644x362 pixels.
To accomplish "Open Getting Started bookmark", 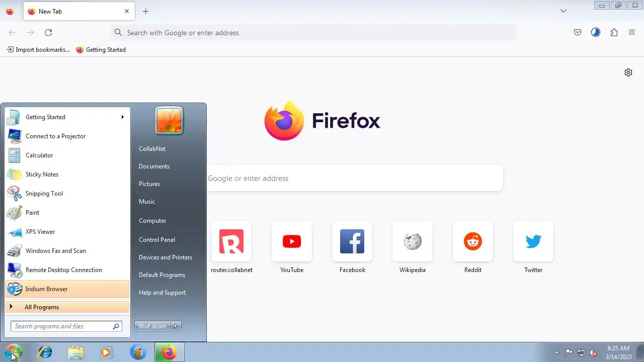I will 101,50.
